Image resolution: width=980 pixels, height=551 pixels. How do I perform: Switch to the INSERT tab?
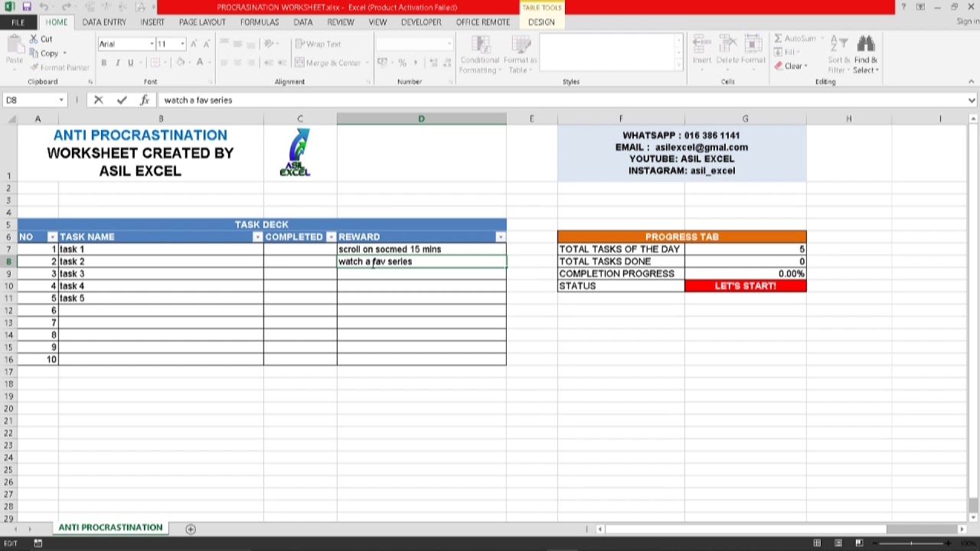152,22
